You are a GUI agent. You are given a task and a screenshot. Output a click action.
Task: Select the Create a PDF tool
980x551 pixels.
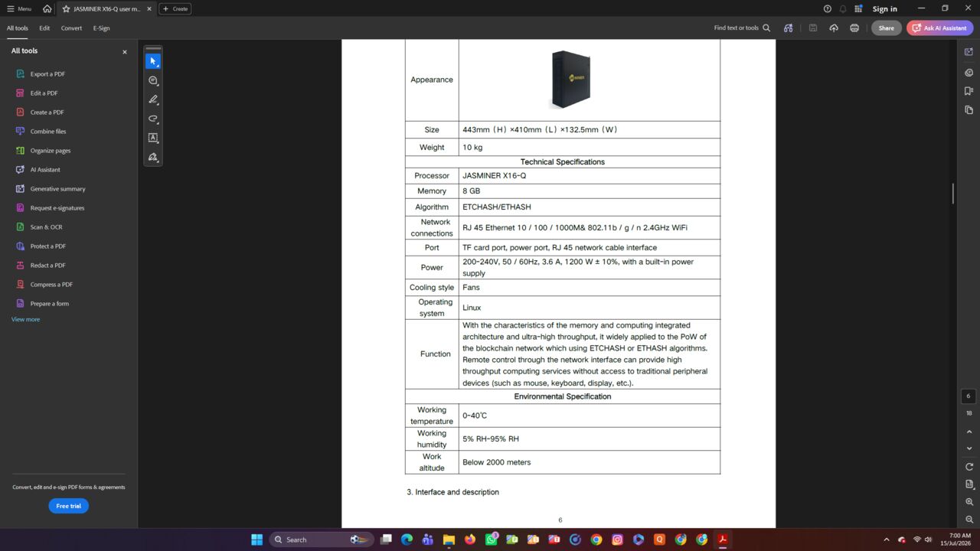[47, 112]
